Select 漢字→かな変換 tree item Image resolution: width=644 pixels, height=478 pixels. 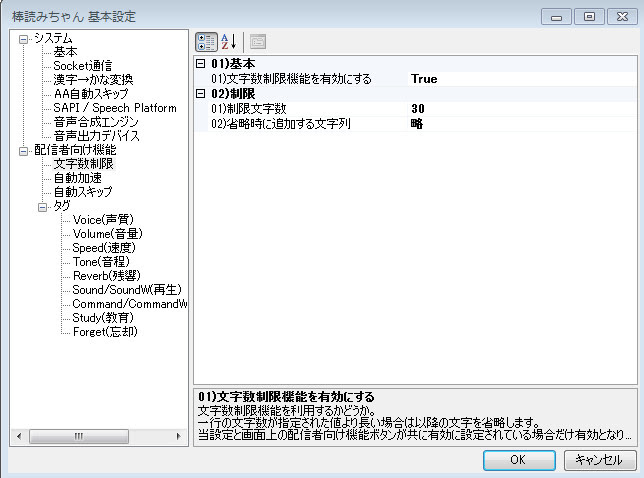(93, 80)
